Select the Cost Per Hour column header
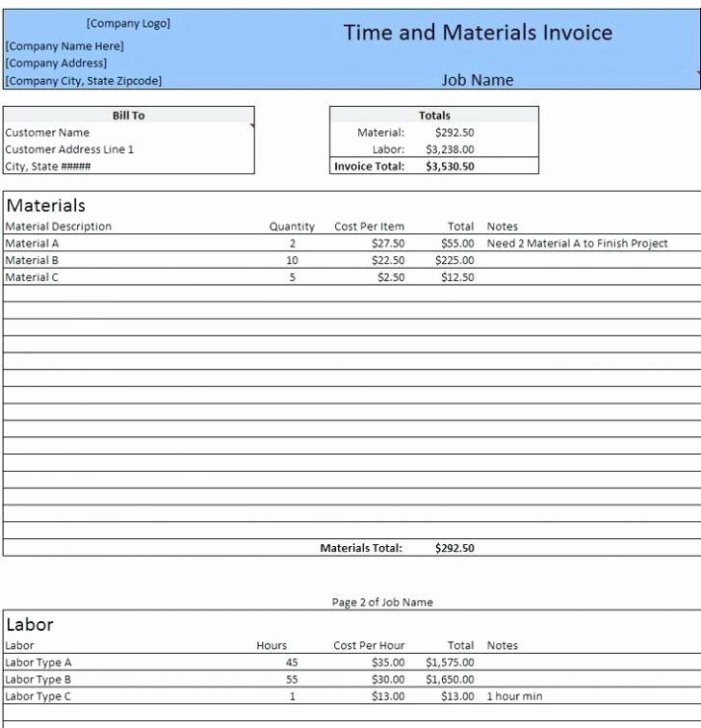Screen dimensions: 701x728 point(369,645)
